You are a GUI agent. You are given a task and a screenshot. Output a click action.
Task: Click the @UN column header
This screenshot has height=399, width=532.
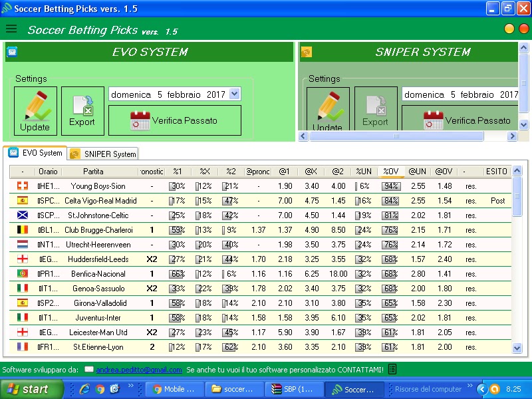[x=418, y=172]
